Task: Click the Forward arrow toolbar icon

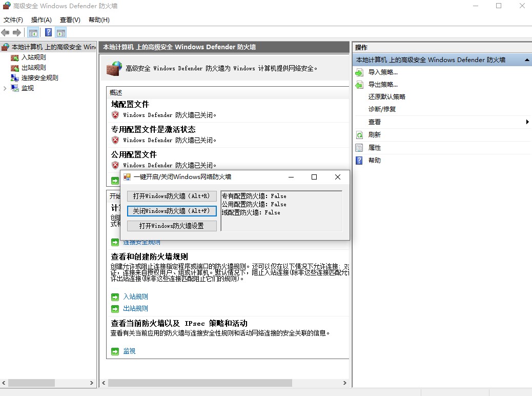Action: click(17, 32)
